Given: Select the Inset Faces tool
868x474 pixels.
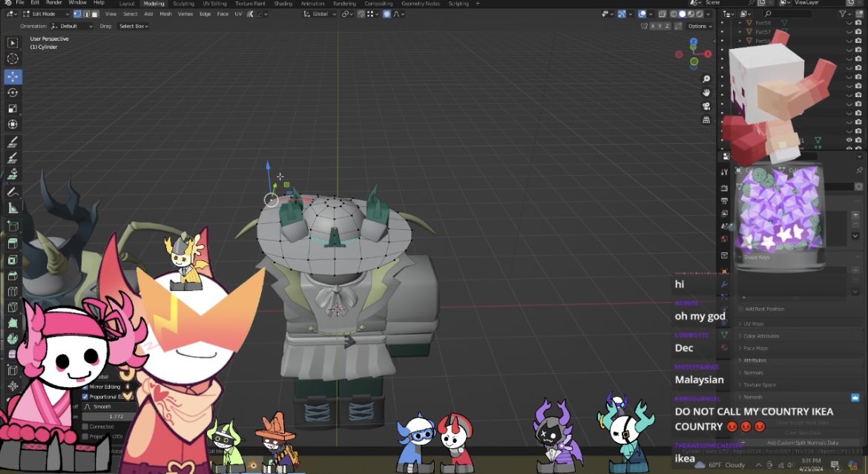Looking at the screenshot, I should 13,260.
